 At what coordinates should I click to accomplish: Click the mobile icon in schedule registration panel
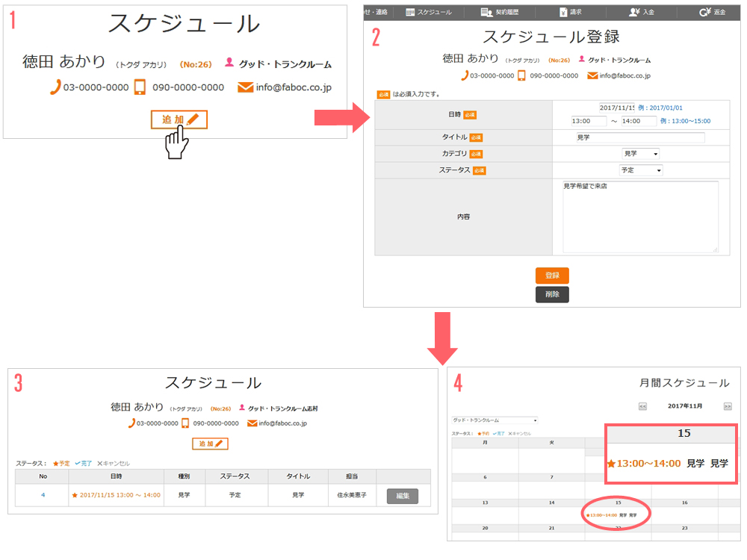(521, 75)
